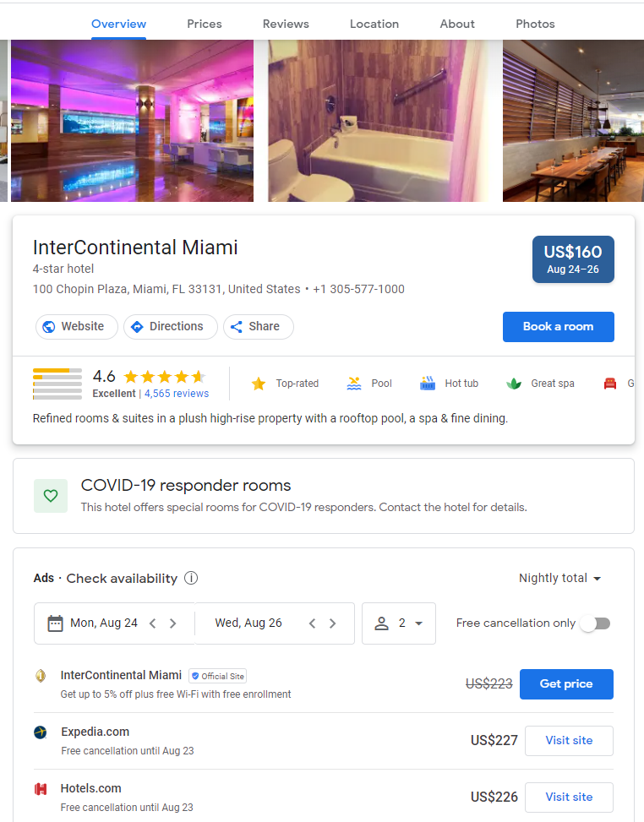Visit site for Hotels.com
The height and width of the screenshot is (822, 644).
[569, 798]
